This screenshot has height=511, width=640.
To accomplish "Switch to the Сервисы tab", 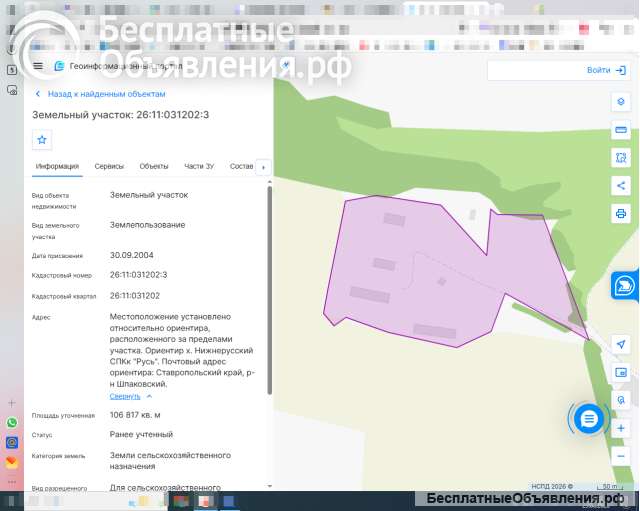I will pyautogui.click(x=109, y=167).
